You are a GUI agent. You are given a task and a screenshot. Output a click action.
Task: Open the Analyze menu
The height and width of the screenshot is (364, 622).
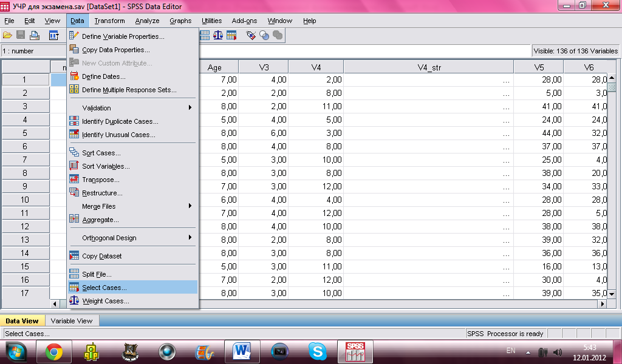pyautogui.click(x=147, y=21)
